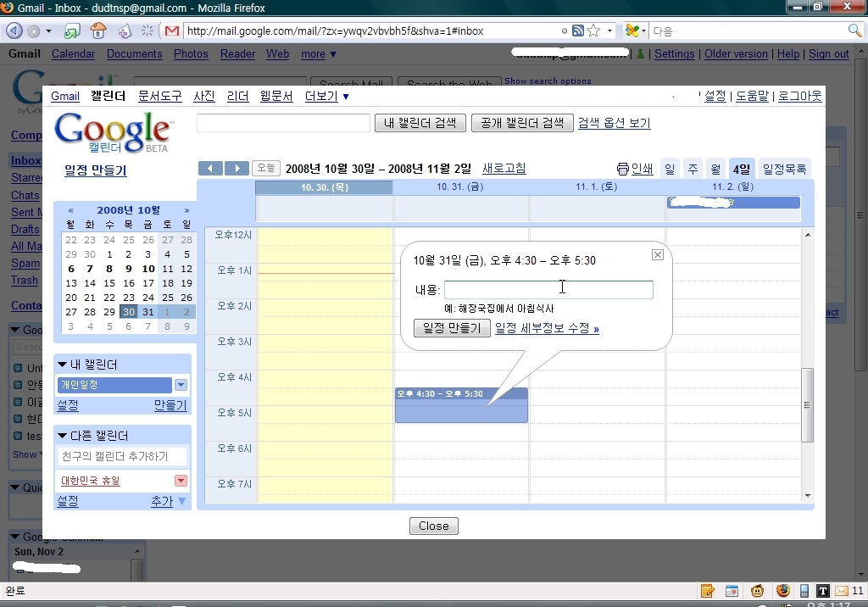Collapse the 내 캘린더 section
Viewport: 868px width, 607px height.
click(x=63, y=365)
